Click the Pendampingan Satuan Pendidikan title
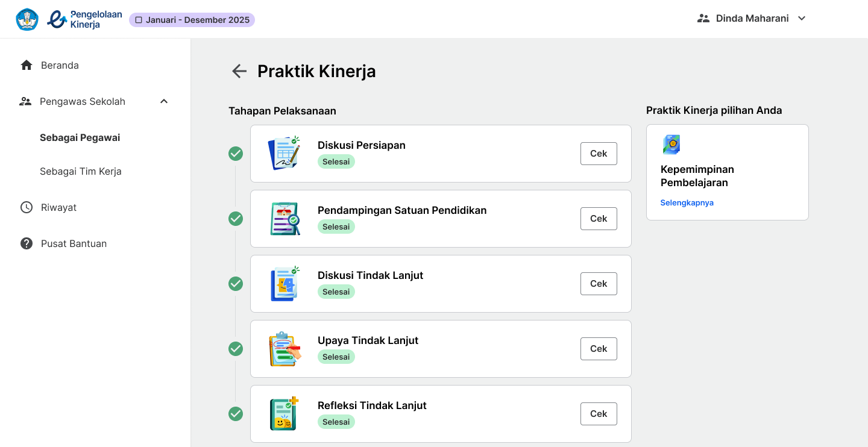The height and width of the screenshot is (447, 868). click(x=402, y=210)
